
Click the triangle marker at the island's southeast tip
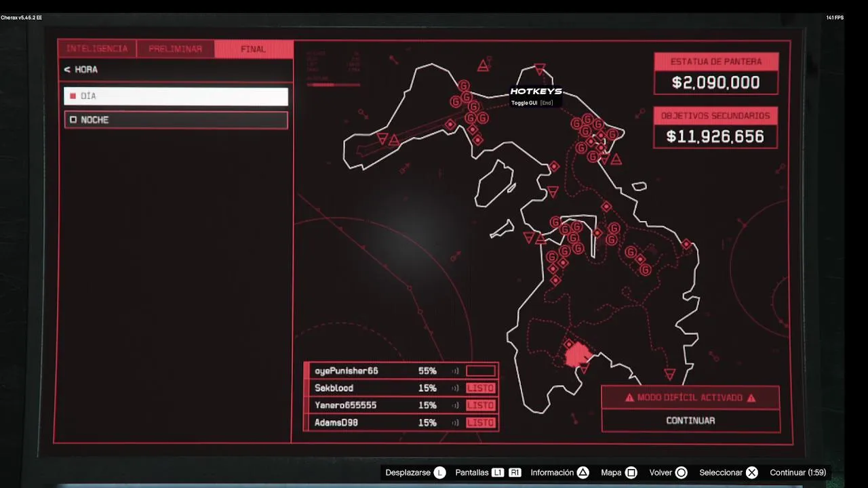[x=670, y=374]
